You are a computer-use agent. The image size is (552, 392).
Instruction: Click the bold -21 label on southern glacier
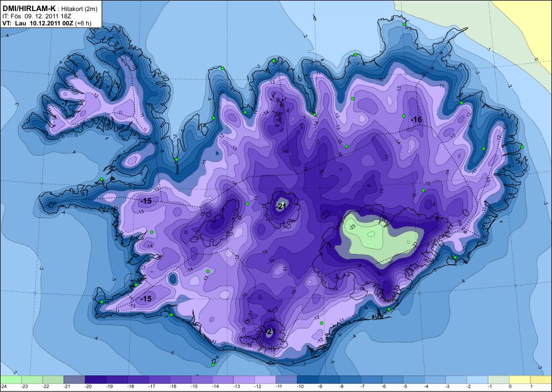270,331
